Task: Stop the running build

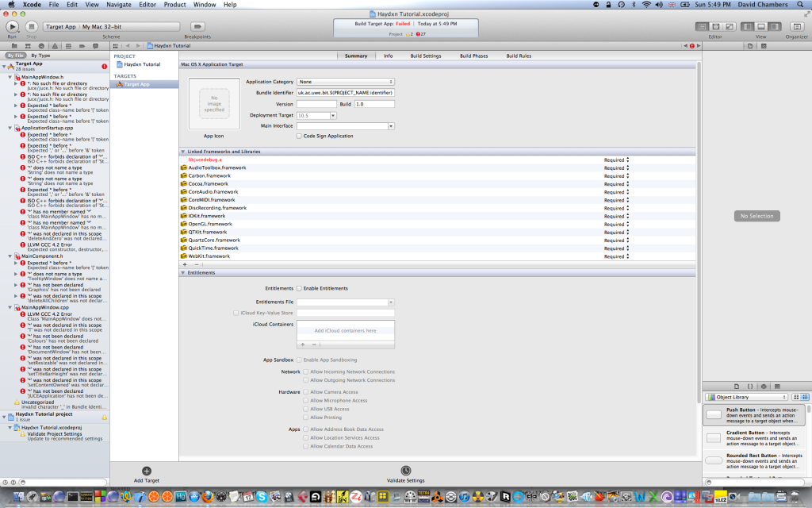Action: tap(32, 26)
